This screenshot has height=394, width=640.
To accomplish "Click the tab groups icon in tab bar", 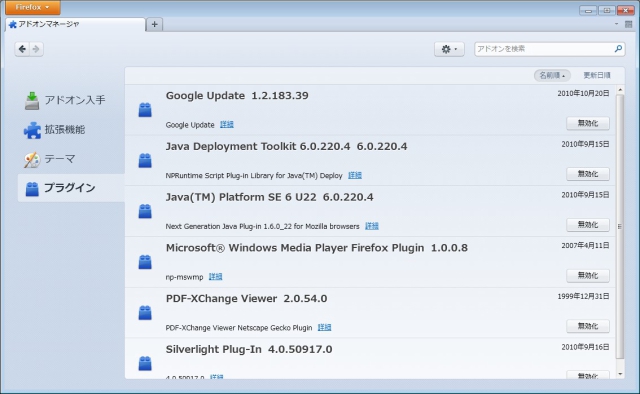I will coord(629,24).
